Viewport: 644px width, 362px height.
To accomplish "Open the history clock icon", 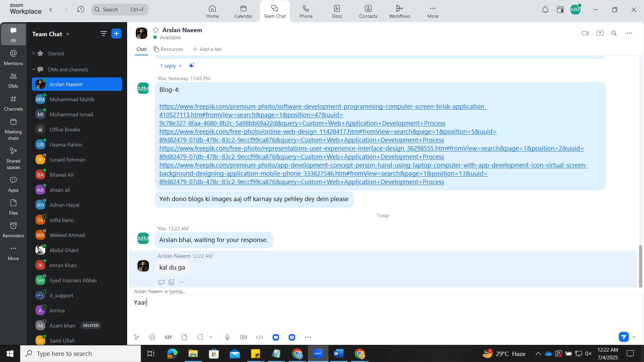I will [x=80, y=9].
